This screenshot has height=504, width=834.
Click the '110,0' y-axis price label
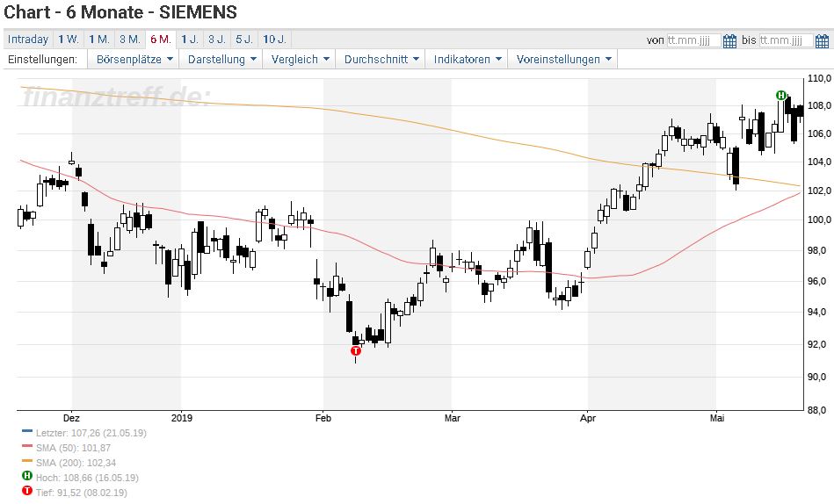click(819, 79)
